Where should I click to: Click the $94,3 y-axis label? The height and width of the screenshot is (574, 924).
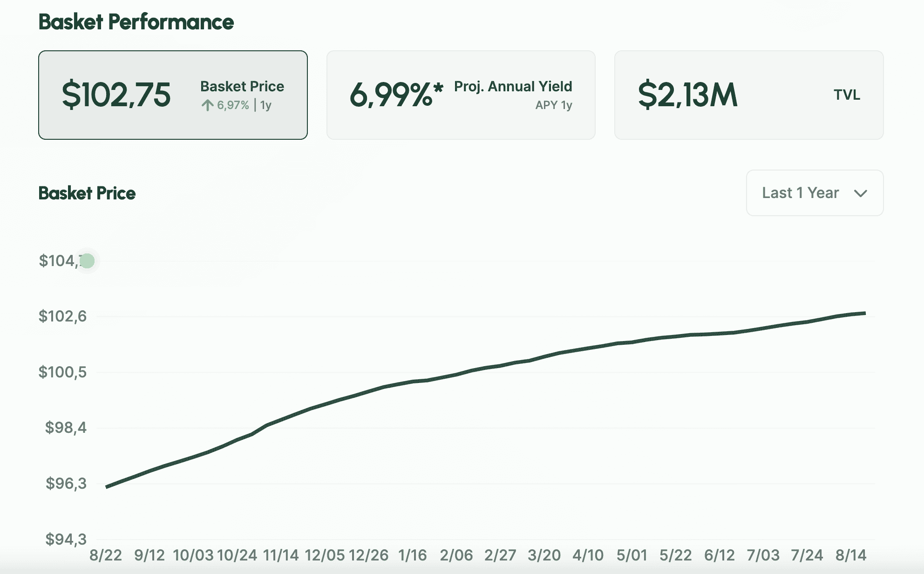point(66,540)
